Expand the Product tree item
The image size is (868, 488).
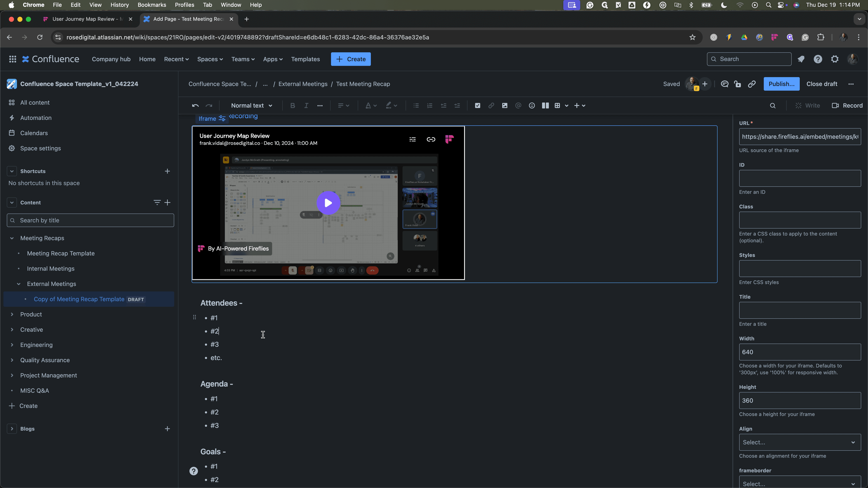coord(12,314)
